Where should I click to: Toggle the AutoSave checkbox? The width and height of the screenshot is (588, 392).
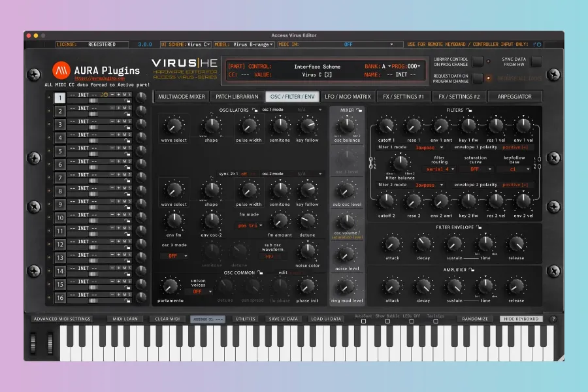click(363, 321)
